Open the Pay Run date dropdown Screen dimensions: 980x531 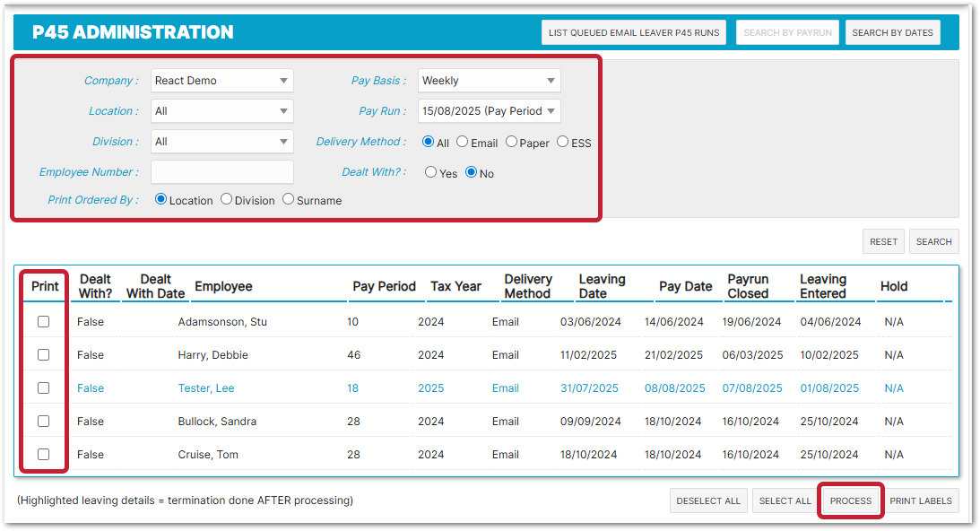pyautogui.click(x=490, y=111)
